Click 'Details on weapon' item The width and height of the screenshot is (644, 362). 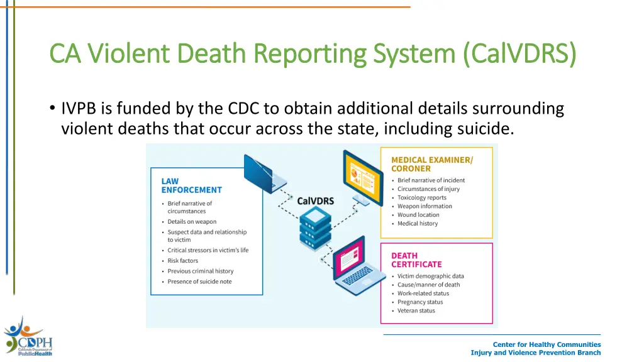[x=192, y=222]
